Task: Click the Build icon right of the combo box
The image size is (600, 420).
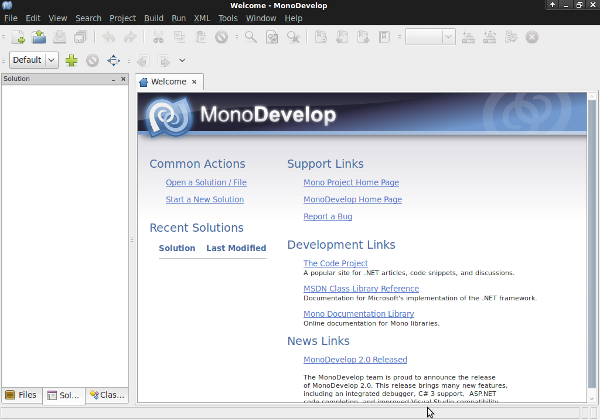Action: pos(468,37)
